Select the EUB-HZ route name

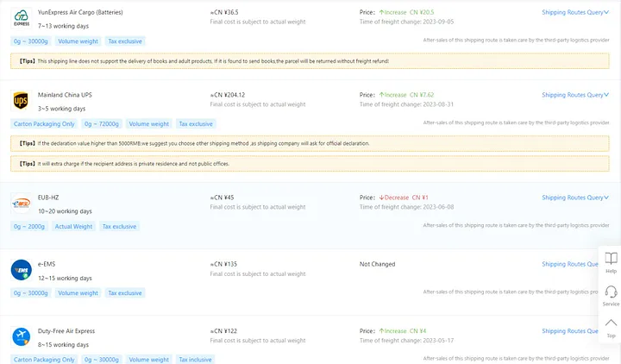[x=48, y=198]
